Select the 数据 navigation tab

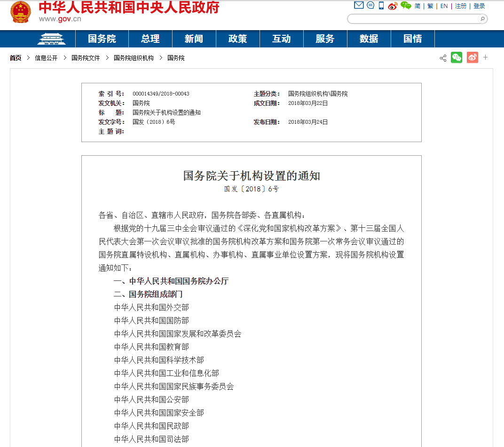(x=369, y=39)
